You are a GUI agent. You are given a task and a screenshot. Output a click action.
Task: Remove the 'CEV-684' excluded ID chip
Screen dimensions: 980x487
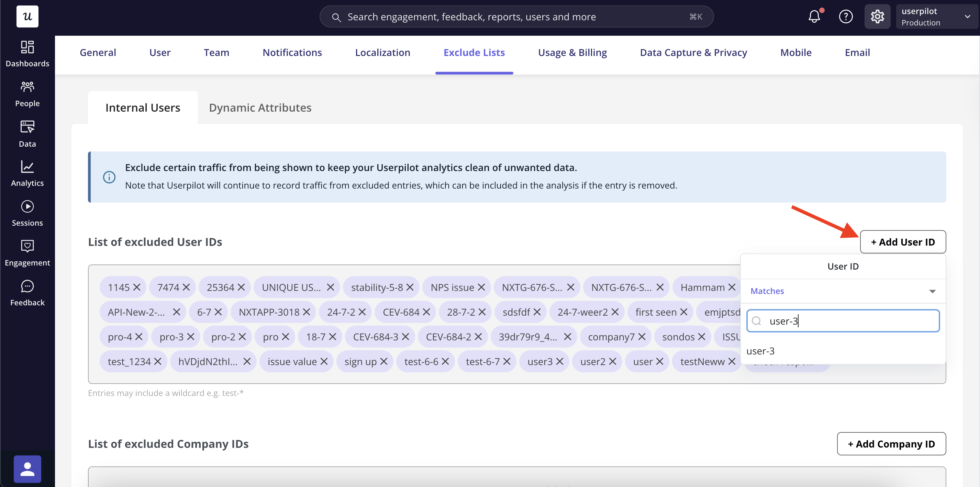tap(426, 312)
